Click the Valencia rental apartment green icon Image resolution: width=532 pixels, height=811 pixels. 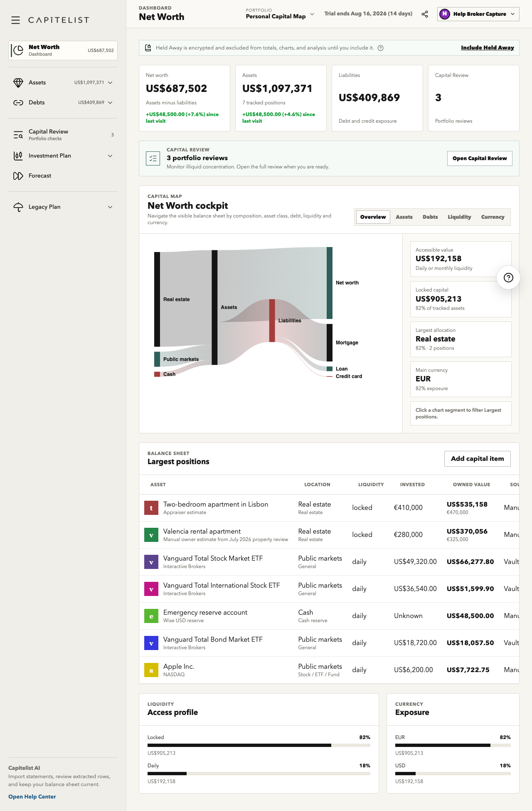coord(151,535)
